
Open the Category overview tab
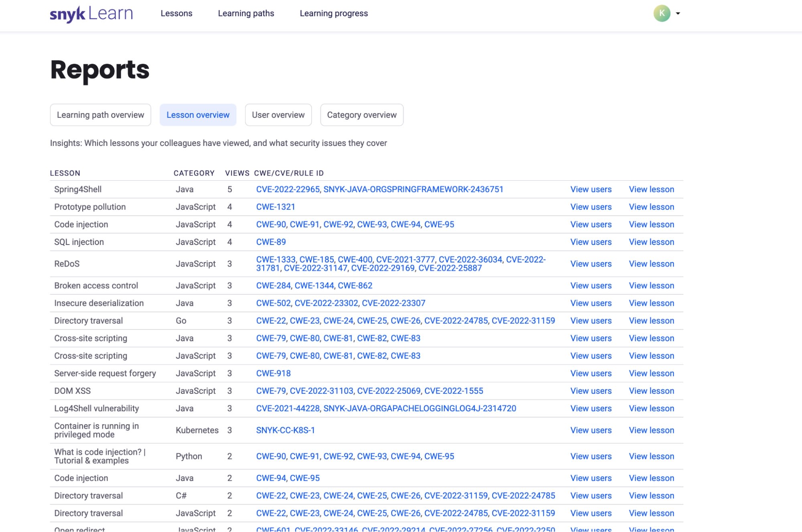point(361,115)
